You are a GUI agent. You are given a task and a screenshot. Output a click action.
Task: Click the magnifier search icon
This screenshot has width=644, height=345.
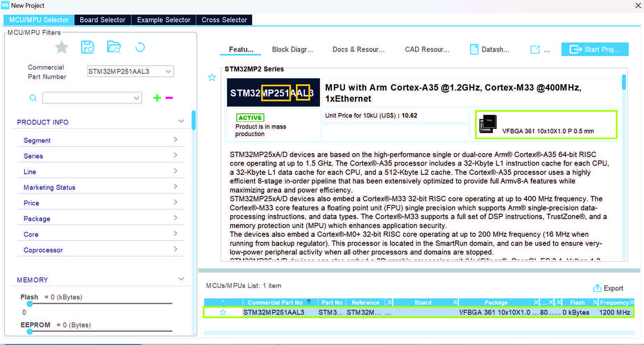[33, 98]
